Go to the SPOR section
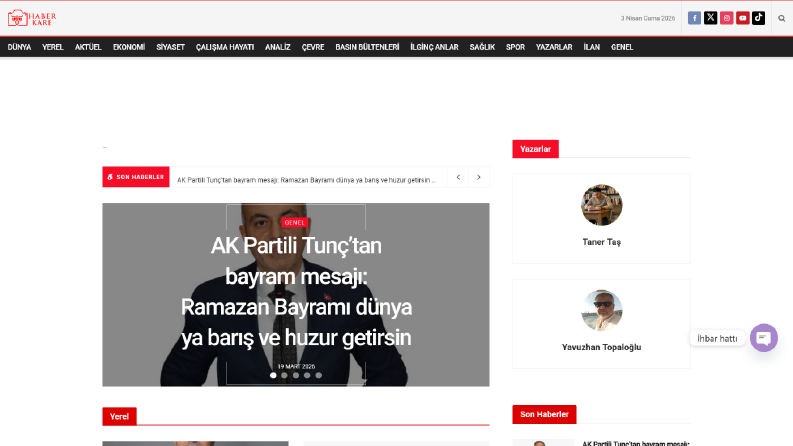 515,47
